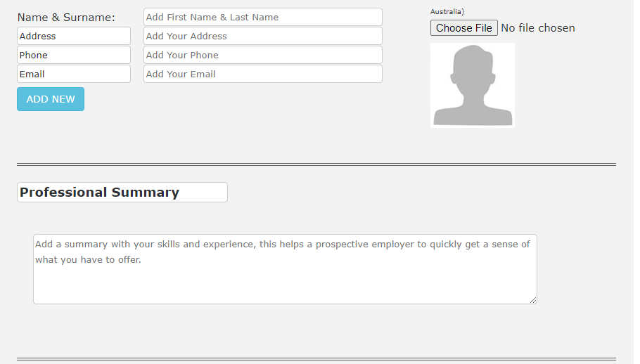The width and height of the screenshot is (640, 364).
Task: Focus the skills and experience summary textarea
Action: (285, 269)
